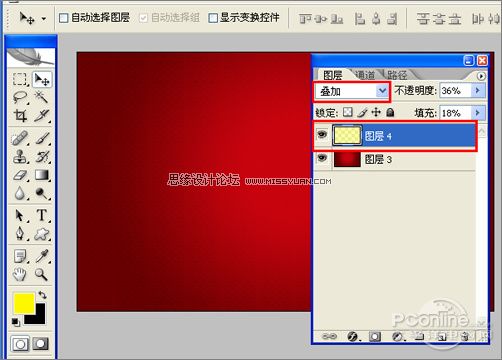Select the Slice tool
Screen dimensions: 502x360
tap(42, 116)
